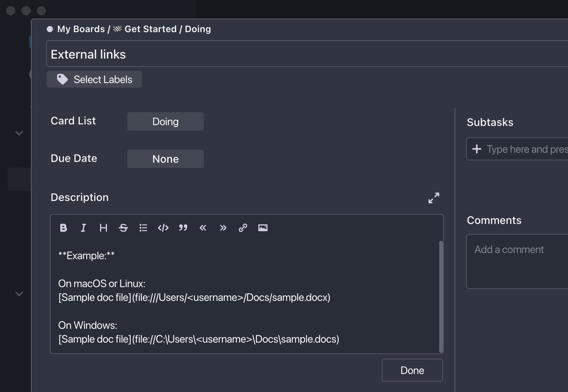Expand the upper sidebar chevron behind the dialog
The width and height of the screenshot is (568, 392).
19,133
